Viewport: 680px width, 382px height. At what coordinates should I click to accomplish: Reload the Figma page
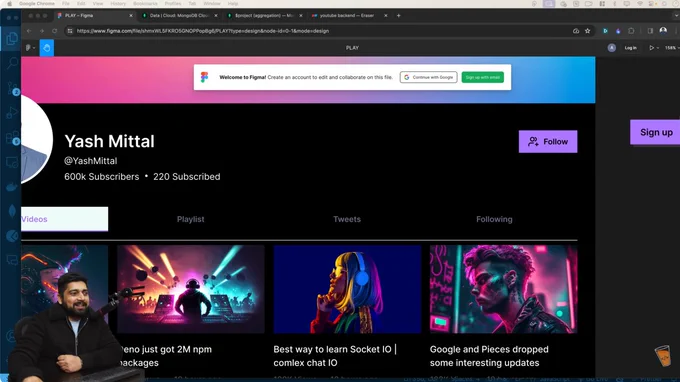pos(55,31)
